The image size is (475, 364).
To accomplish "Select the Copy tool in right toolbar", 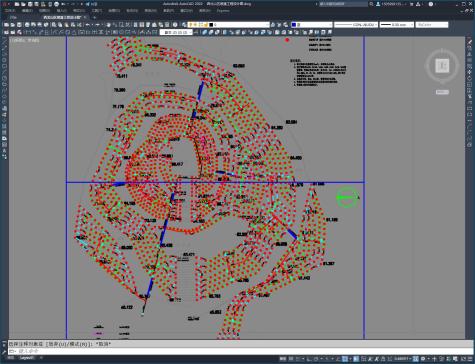I will 469,47.
